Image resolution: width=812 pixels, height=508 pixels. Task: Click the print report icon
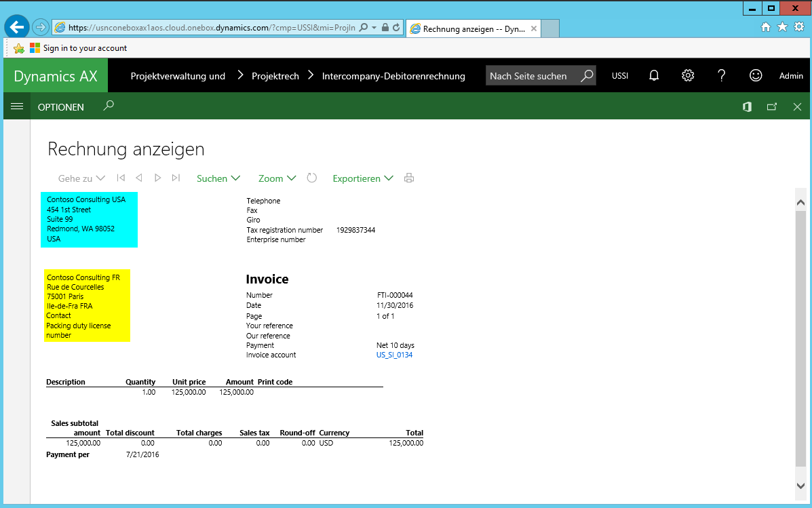coord(409,178)
